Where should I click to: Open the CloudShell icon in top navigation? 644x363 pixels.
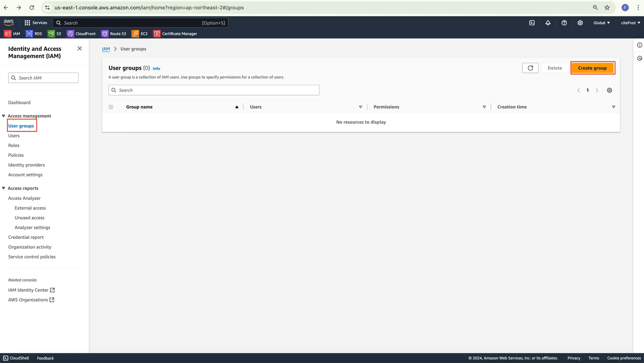tap(532, 23)
